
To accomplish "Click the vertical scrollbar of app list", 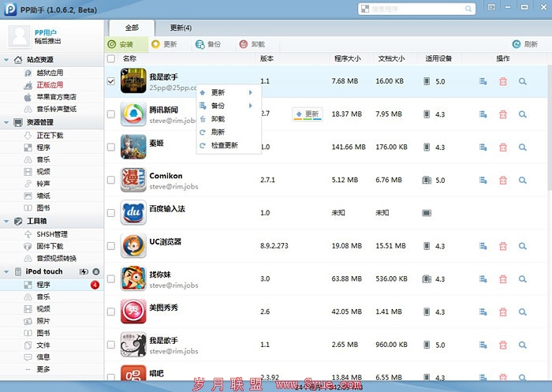I will click(550, 129).
